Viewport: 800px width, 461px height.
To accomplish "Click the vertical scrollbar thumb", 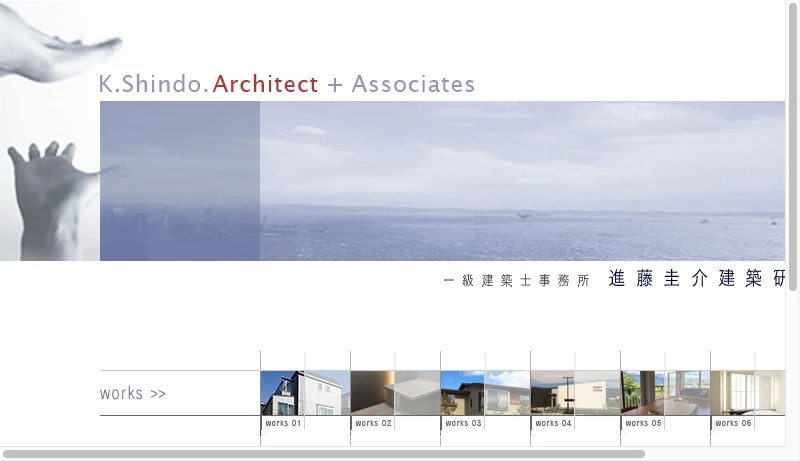I will 793,146.
